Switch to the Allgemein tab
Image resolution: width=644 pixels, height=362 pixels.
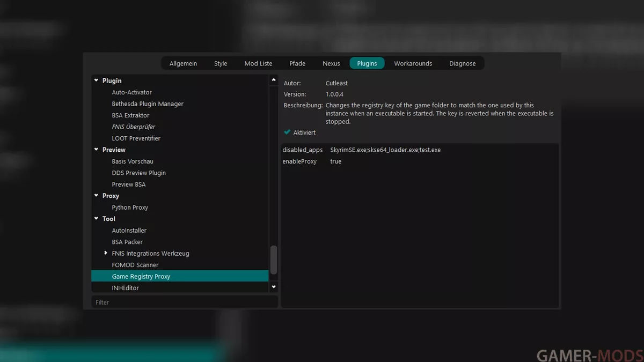tap(183, 63)
